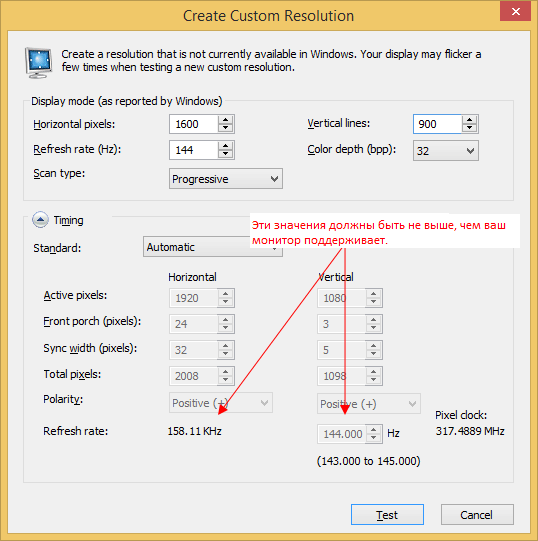Decrease Refresh rate (Hz) down arrow

(x=226, y=154)
